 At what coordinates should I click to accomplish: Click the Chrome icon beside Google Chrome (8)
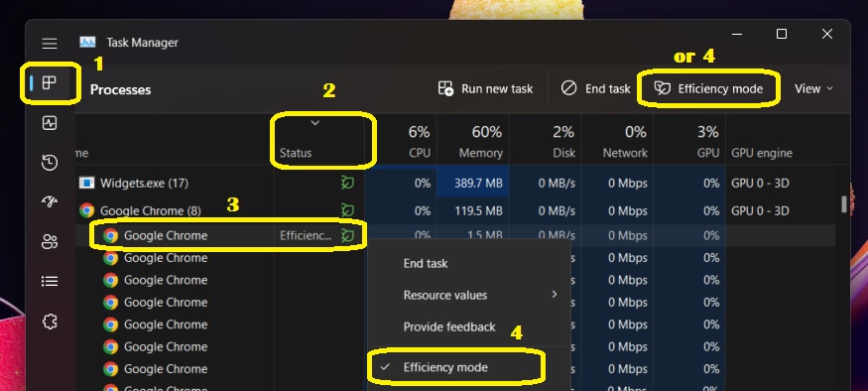[x=86, y=210]
